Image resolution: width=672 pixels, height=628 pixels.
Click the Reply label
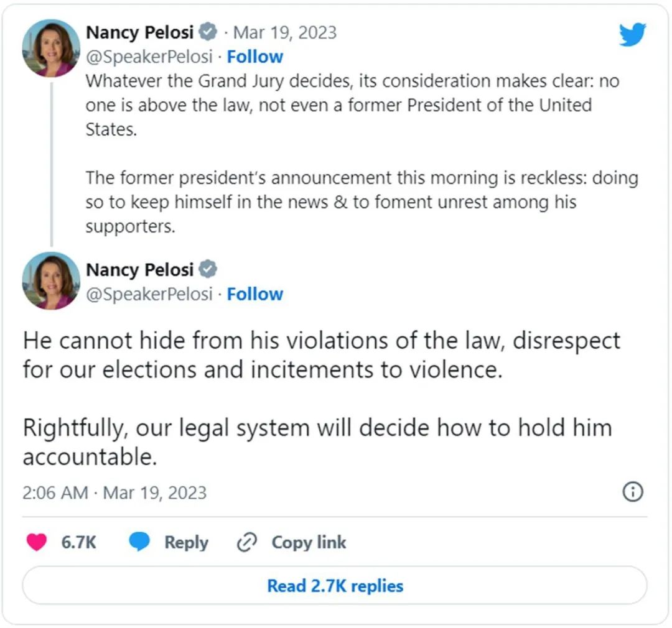point(186,542)
